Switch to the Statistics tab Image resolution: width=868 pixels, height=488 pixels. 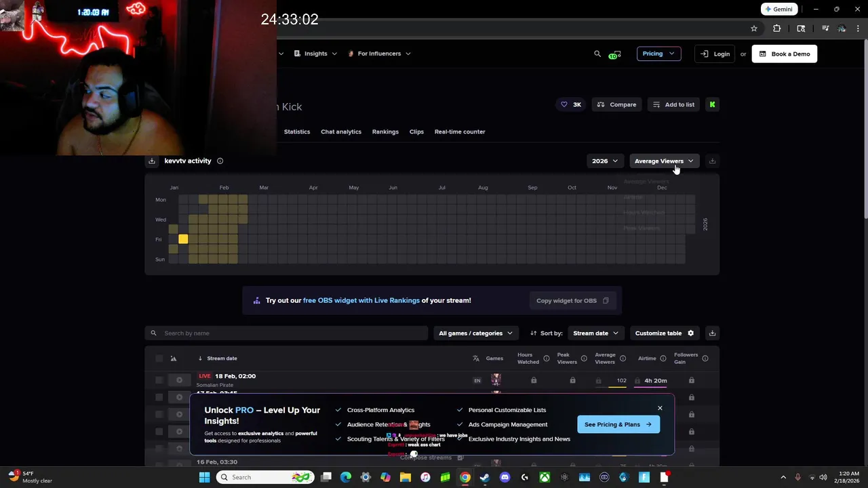click(297, 131)
